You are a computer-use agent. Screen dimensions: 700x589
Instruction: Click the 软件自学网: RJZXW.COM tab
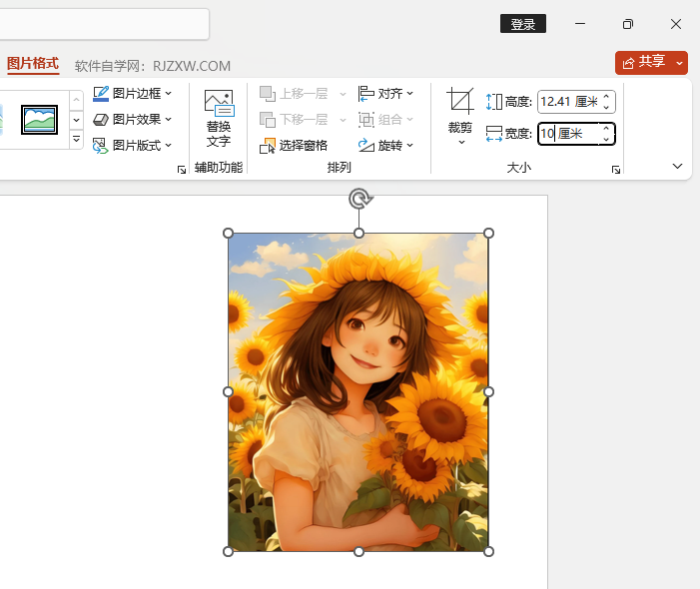(153, 66)
